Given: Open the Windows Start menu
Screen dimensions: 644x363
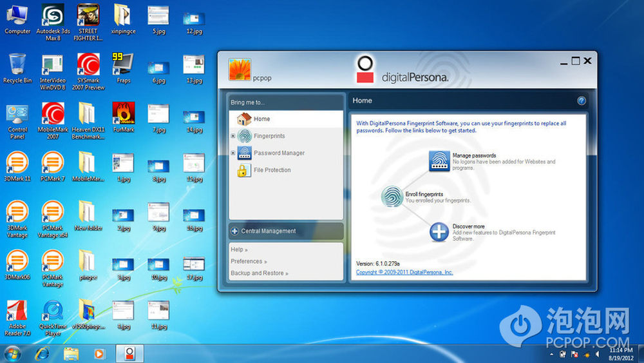Looking at the screenshot, I should click(x=12, y=353).
